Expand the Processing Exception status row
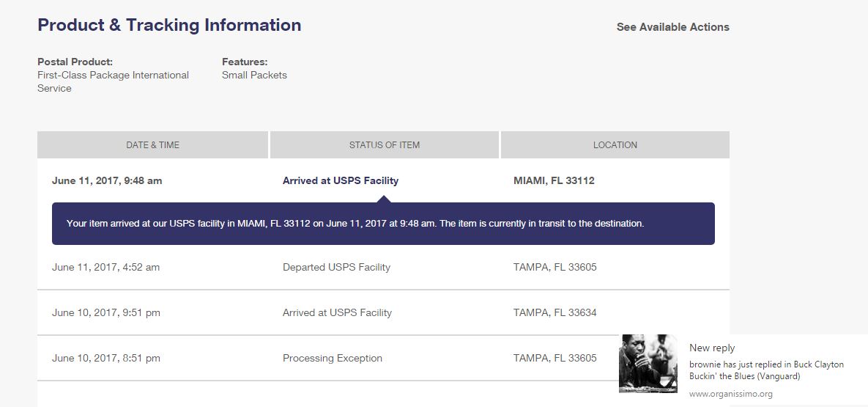Screen dimensions: 868x407 point(383,358)
